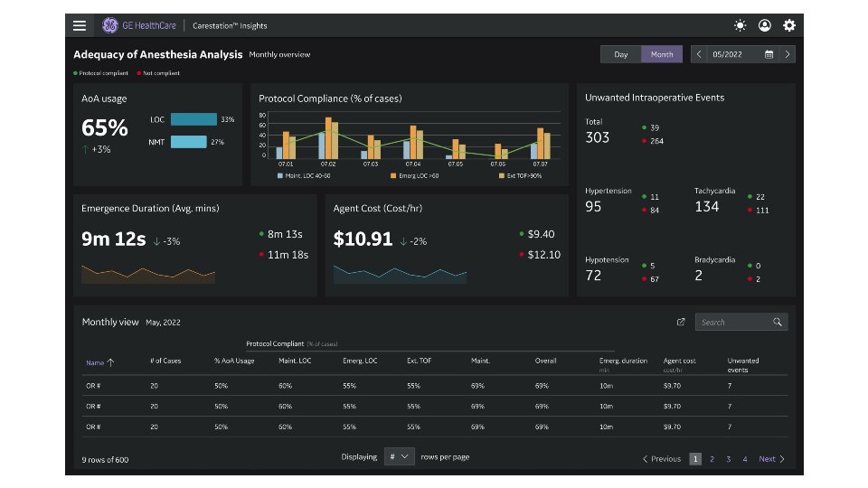Click the magnifier icon in search box
868x488 pixels.
point(778,323)
